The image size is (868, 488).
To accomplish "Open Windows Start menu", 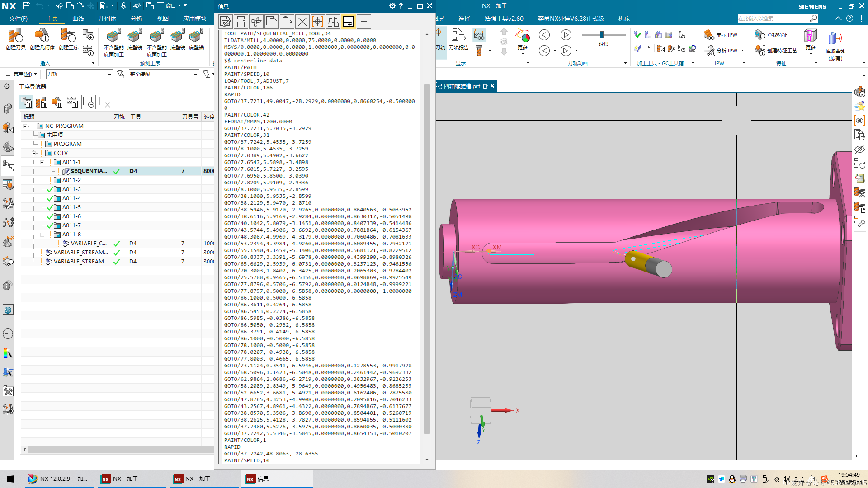I will pyautogui.click(x=11, y=479).
